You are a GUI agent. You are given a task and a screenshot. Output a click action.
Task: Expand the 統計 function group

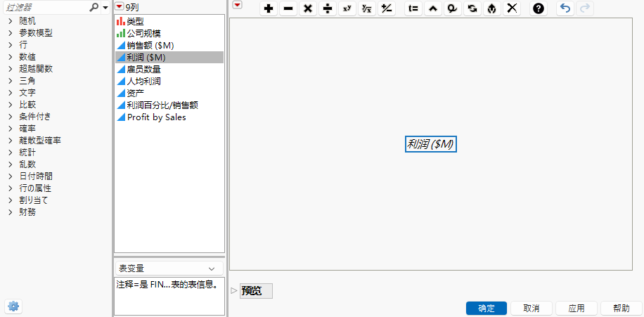pyautogui.click(x=11, y=153)
